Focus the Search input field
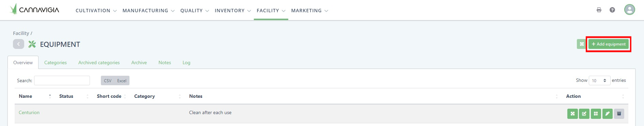Viewport: 644px width, 126px height. 62,80
